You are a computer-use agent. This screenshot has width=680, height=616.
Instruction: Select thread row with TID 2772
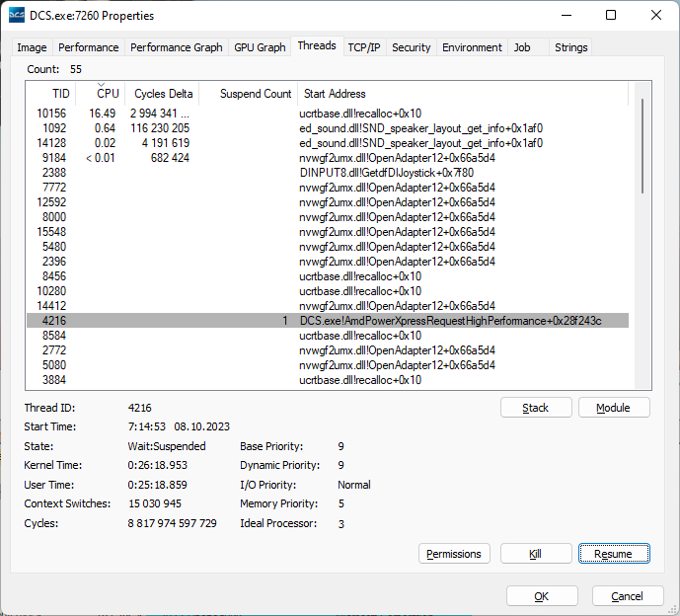tap(328, 350)
